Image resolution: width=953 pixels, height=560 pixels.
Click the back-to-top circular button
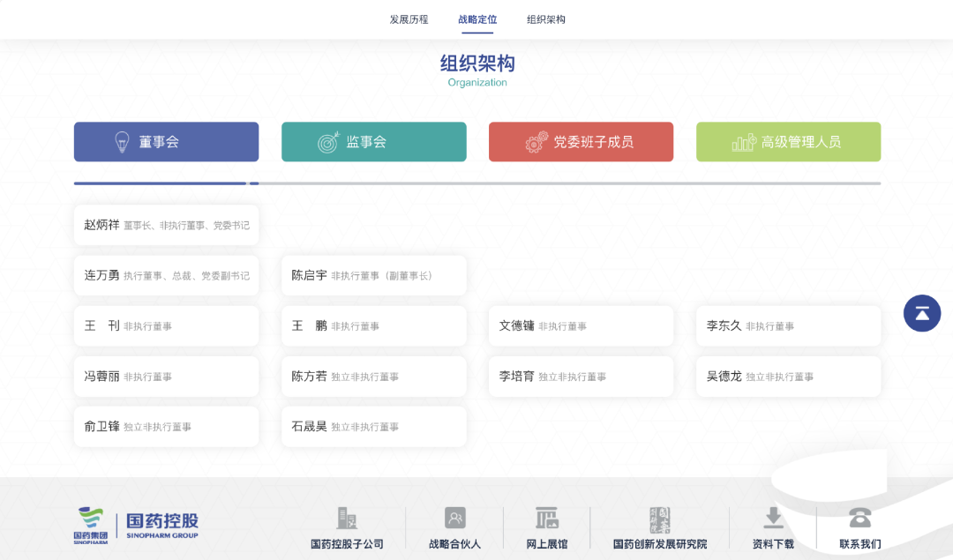pyautogui.click(x=922, y=313)
